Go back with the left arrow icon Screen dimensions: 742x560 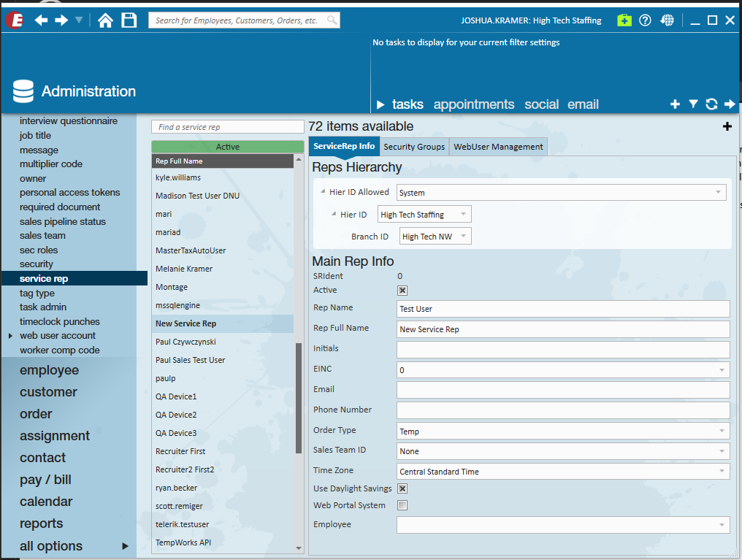tap(41, 20)
